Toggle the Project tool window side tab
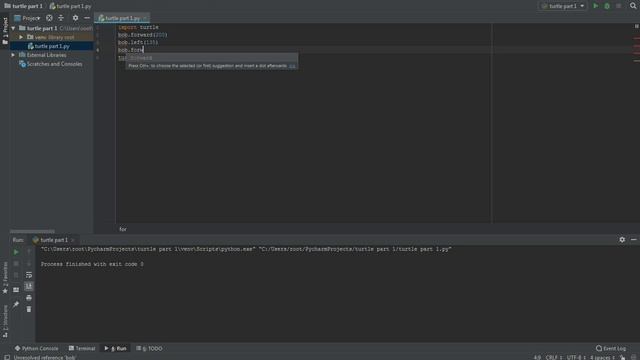Viewport: 640px width, 360px height. 5,31
